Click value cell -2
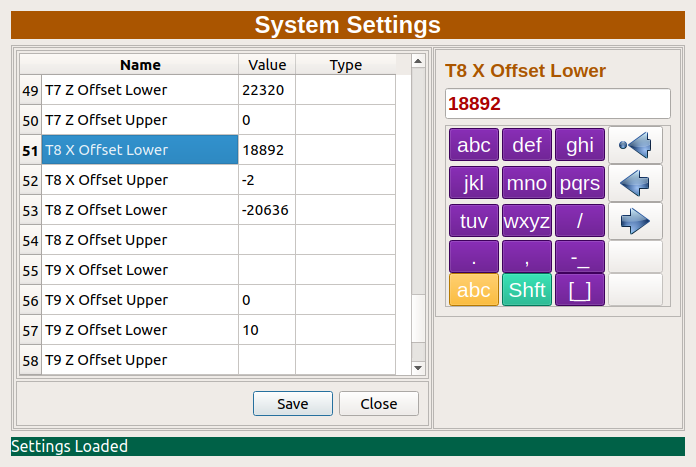 tap(267, 180)
